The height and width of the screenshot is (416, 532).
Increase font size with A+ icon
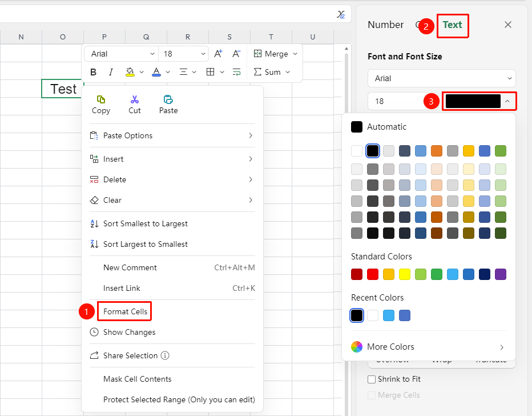pyautogui.click(x=218, y=54)
